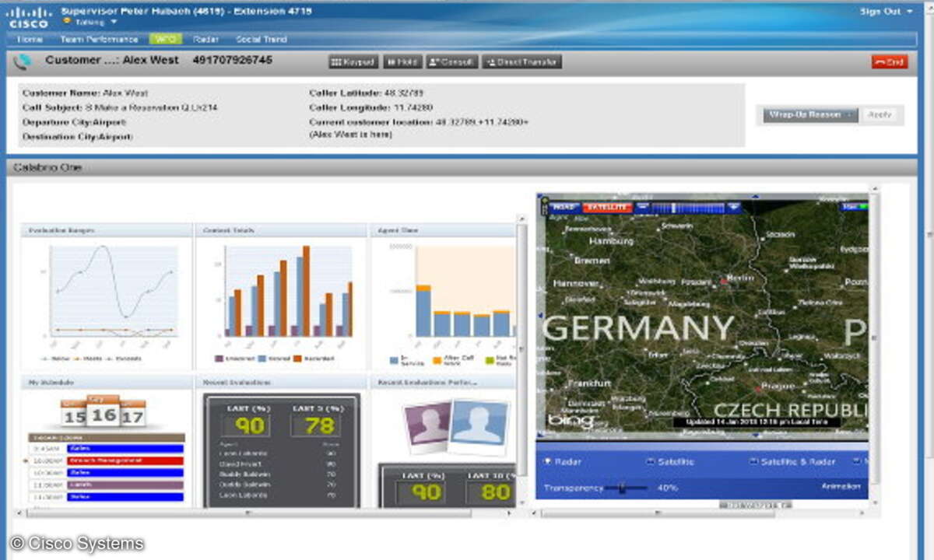Select the Radar radio option
This screenshot has width=934, height=560.
[x=563, y=462]
